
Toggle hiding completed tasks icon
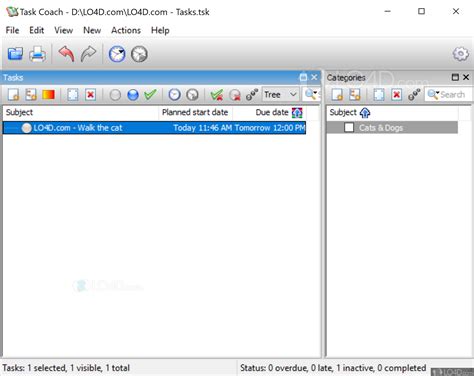point(217,95)
